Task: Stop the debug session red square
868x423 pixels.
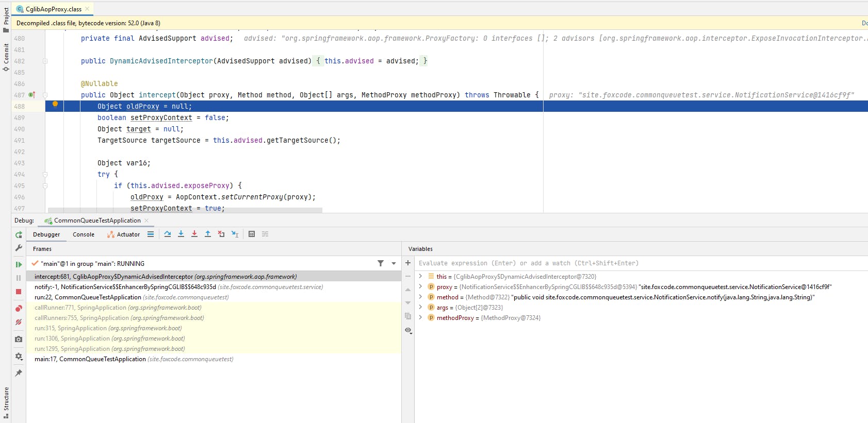Action: (19, 292)
